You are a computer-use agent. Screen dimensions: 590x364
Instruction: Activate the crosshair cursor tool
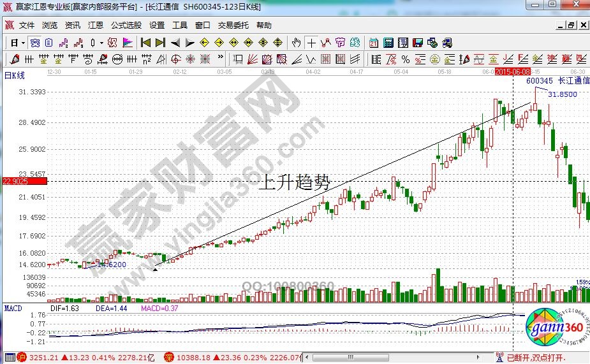click(311, 43)
